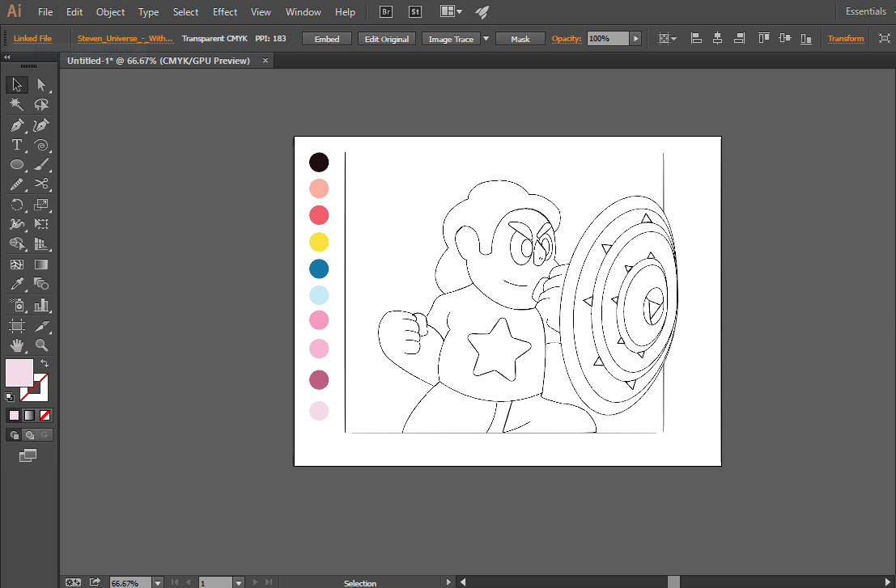Select the Hand tool

click(x=16, y=345)
